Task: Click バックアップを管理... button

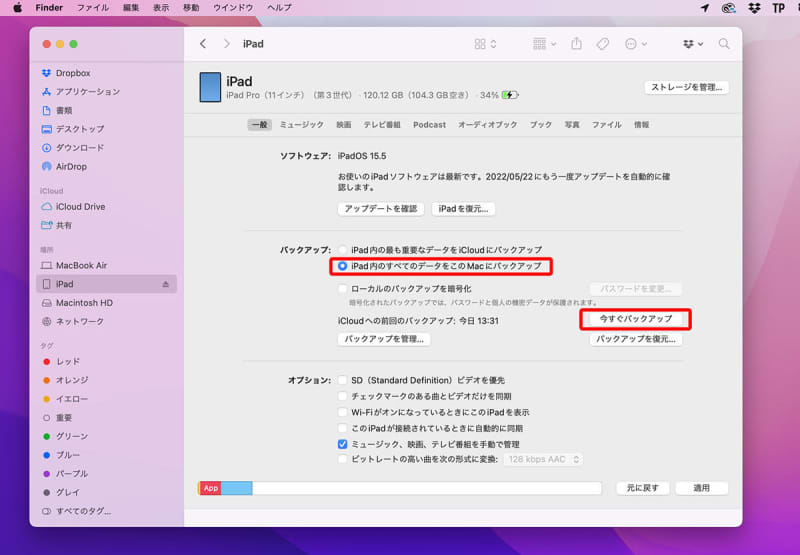Action: [384, 339]
